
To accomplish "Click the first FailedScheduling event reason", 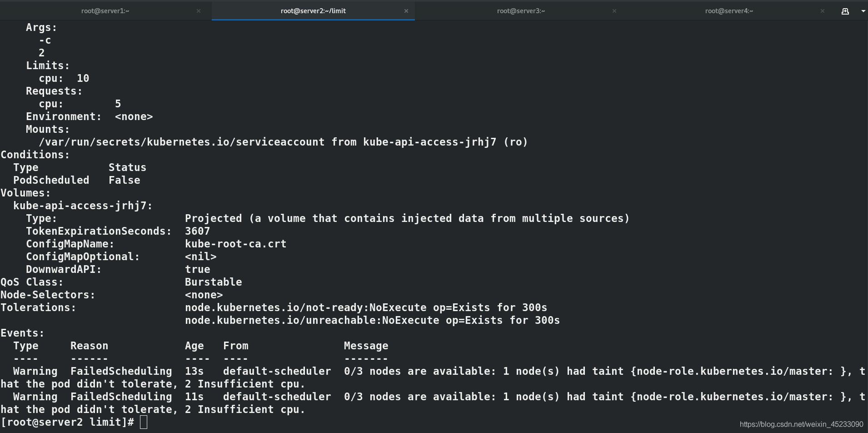I will click(121, 371).
